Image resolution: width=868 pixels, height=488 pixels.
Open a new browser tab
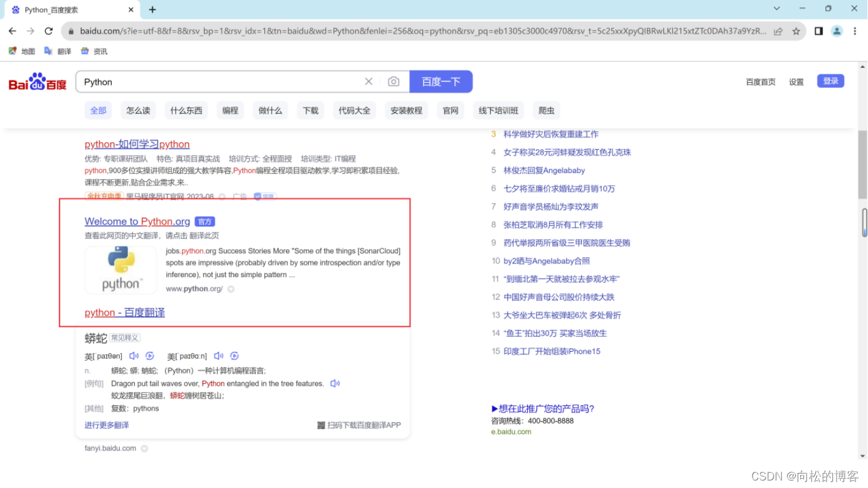[153, 9]
